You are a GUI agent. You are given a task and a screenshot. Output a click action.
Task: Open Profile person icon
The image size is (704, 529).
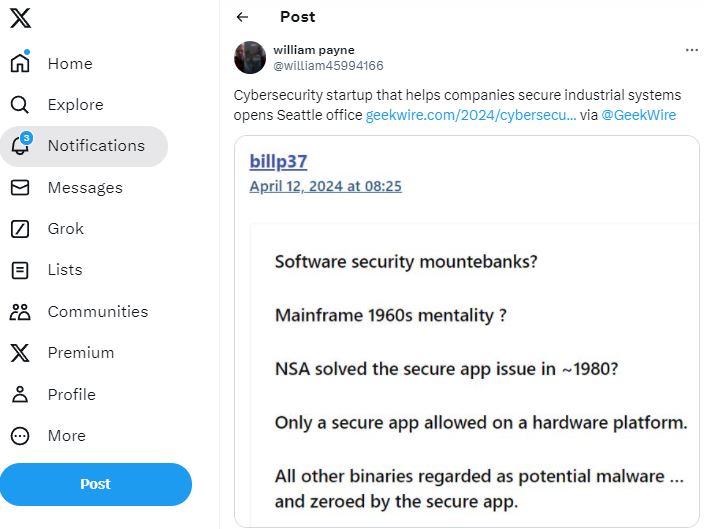pos(20,394)
